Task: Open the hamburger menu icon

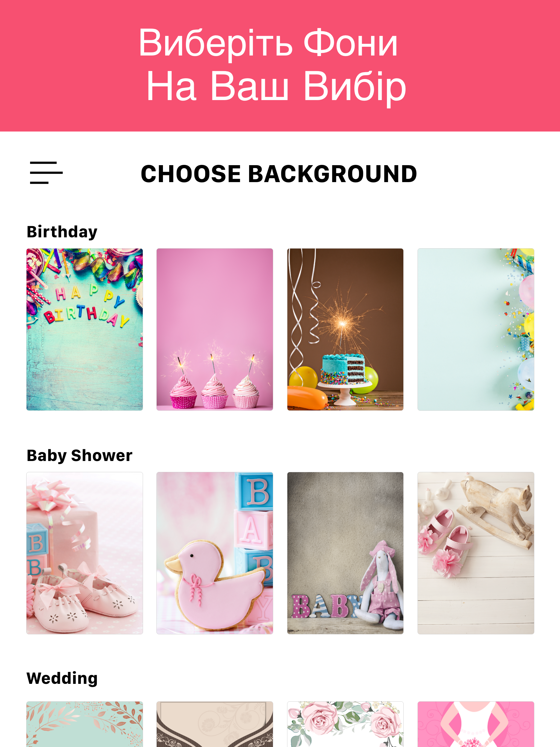Action: pos(46,173)
